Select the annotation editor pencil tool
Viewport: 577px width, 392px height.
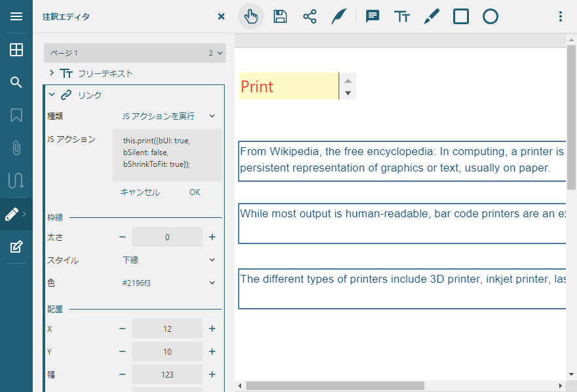(x=12, y=214)
